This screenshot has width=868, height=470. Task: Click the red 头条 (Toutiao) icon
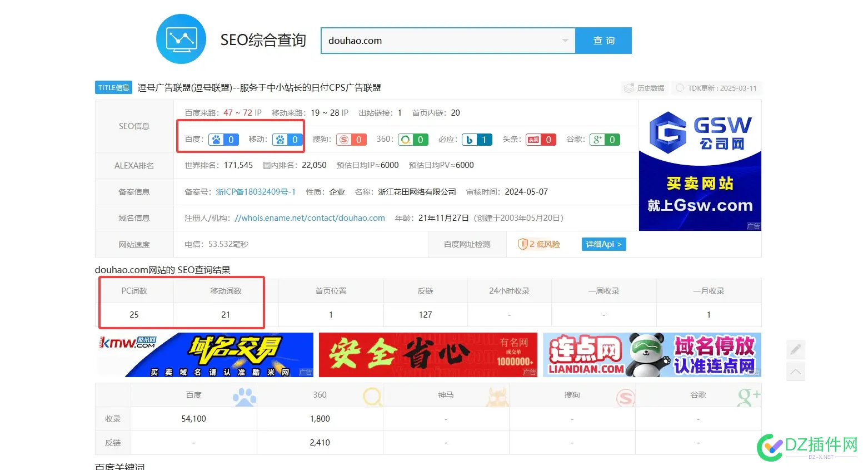[x=532, y=140]
